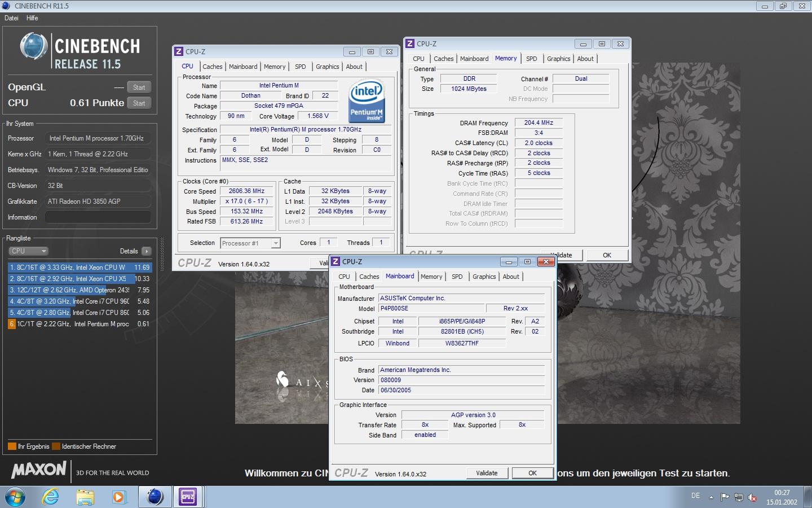Click the Cinebench globe logo
This screenshot has width=812, height=508.
coord(34,46)
